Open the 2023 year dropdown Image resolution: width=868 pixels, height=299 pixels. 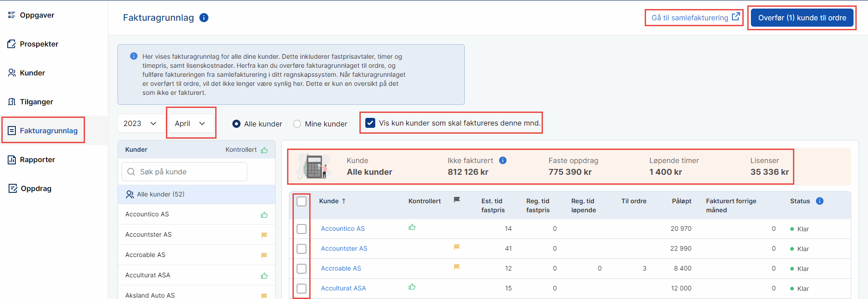click(140, 123)
